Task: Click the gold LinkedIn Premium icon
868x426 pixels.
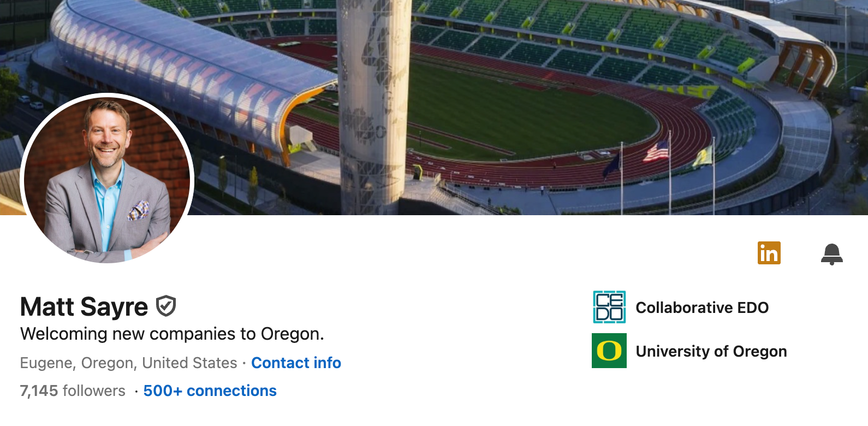Action: (x=769, y=253)
